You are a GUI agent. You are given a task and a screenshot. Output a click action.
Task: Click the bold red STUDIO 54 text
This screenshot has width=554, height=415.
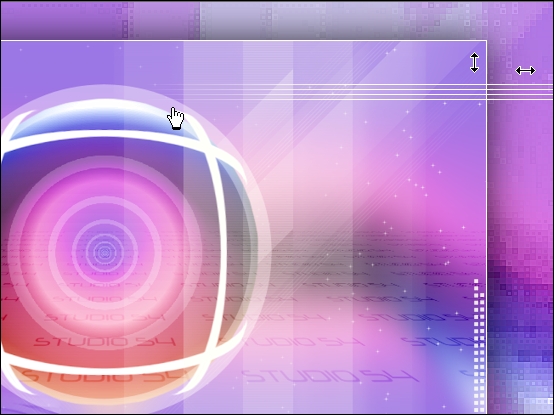point(105,342)
